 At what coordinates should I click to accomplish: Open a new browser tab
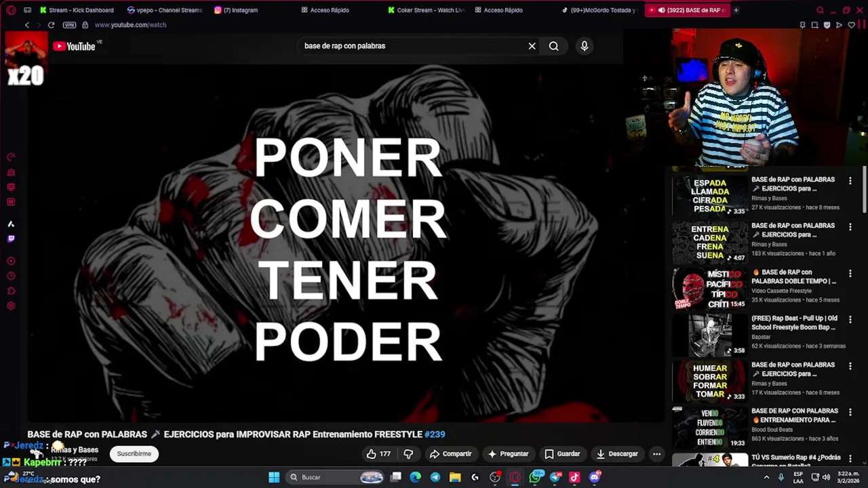tap(736, 10)
